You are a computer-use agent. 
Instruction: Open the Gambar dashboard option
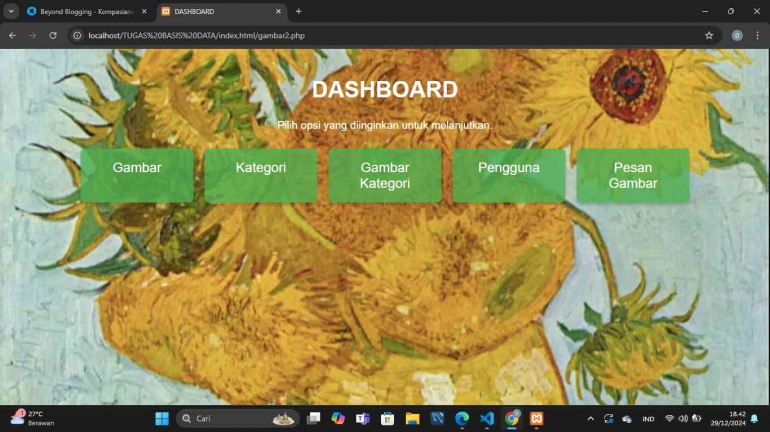[x=137, y=175]
